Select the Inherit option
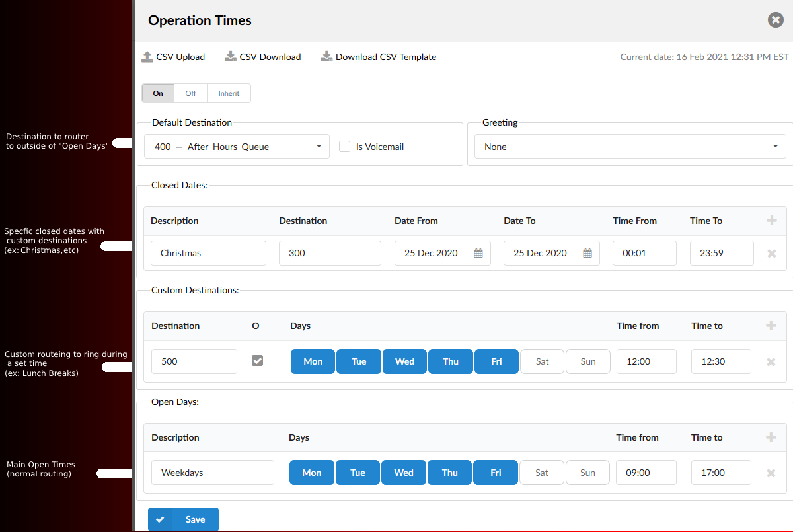 (229, 93)
